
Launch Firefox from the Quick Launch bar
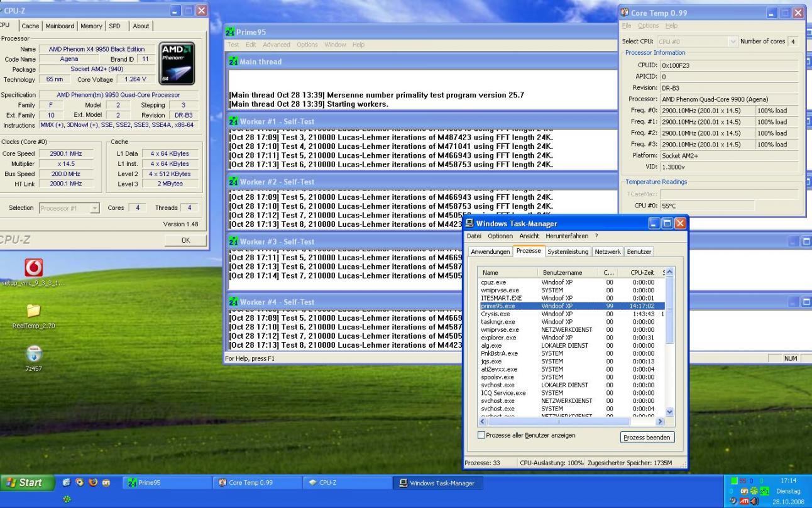point(94,483)
